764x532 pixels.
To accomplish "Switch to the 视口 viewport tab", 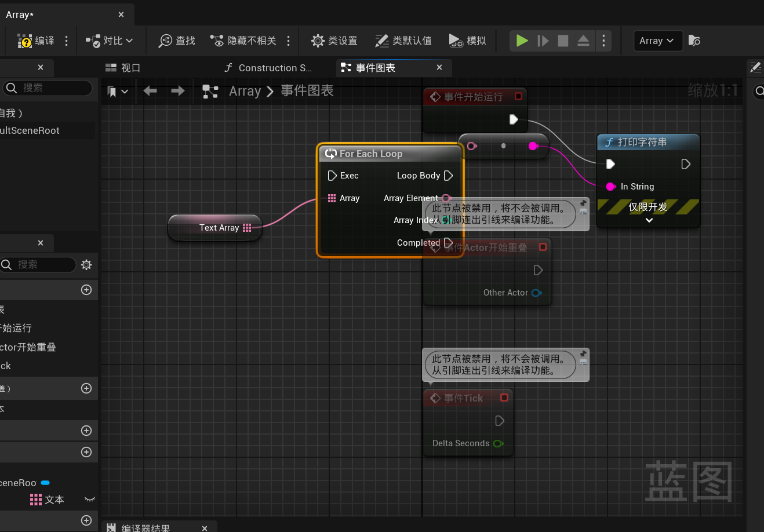I will pyautogui.click(x=123, y=68).
